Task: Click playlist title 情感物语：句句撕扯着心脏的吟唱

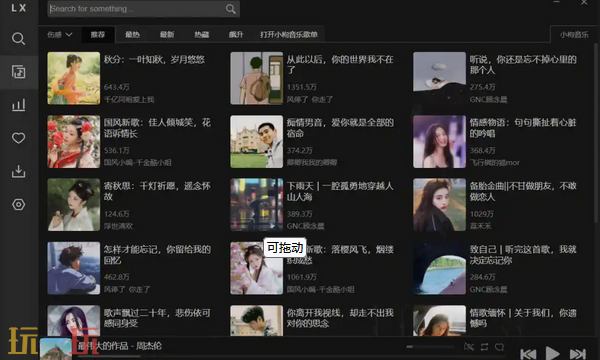Action: [523, 128]
